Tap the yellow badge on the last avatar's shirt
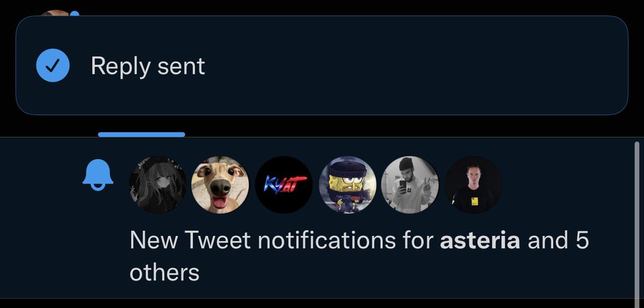 pyautogui.click(x=474, y=202)
